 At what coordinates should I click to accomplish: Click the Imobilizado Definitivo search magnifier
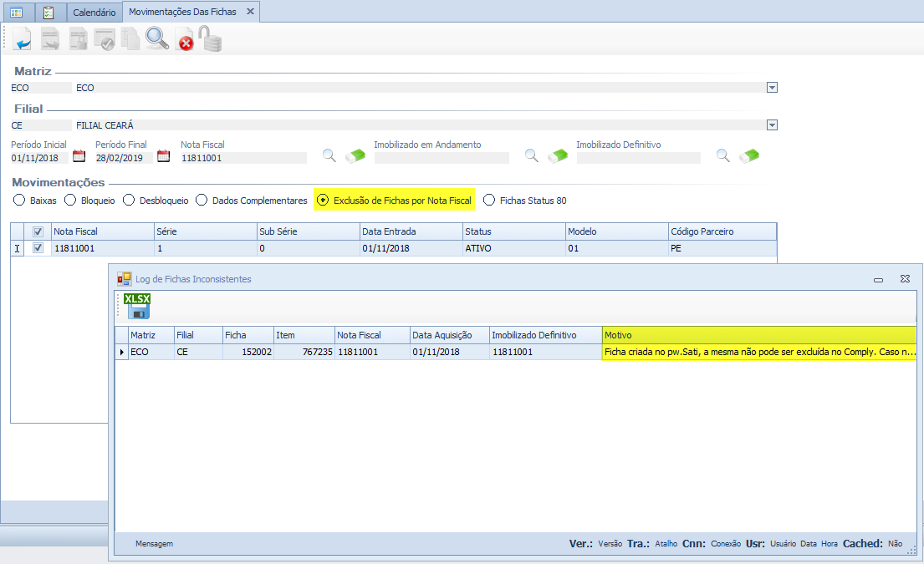pos(723,156)
